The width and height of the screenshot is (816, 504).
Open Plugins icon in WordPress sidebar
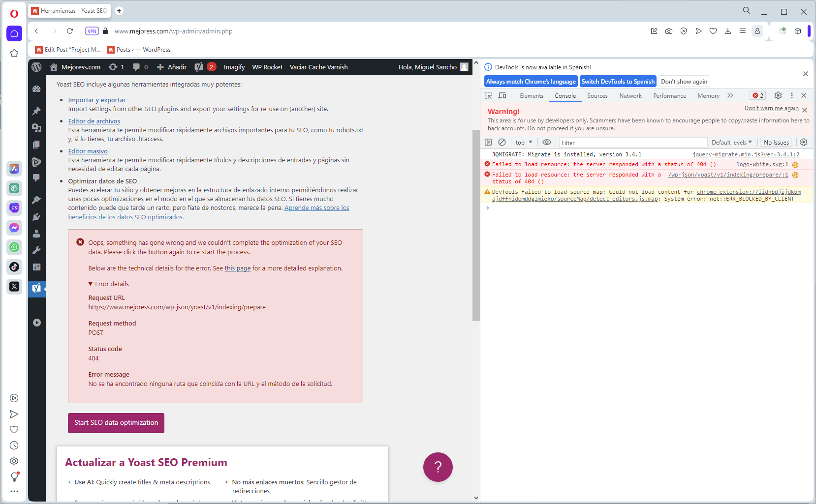(x=36, y=217)
